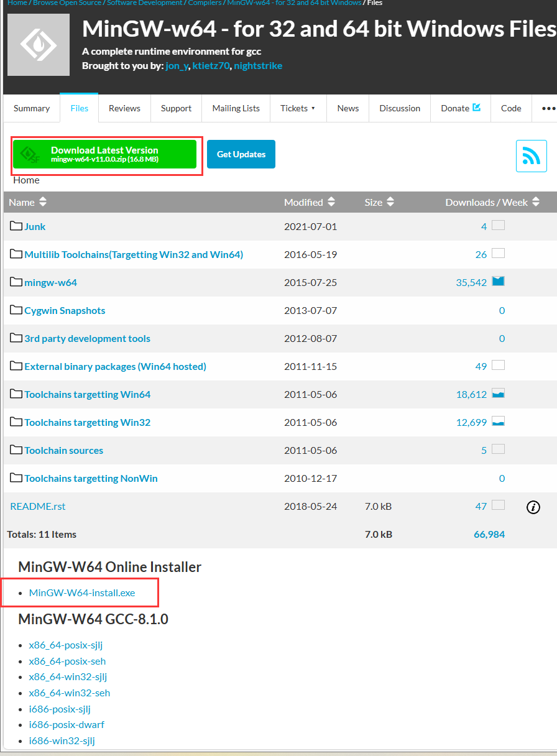Switch to the News tab
This screenshot has width=557, height=756.
(x=348, y=108)
